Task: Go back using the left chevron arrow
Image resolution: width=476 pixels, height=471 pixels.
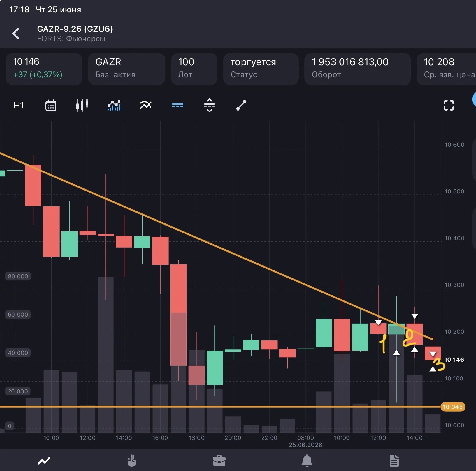Action: tap(16, 34)
